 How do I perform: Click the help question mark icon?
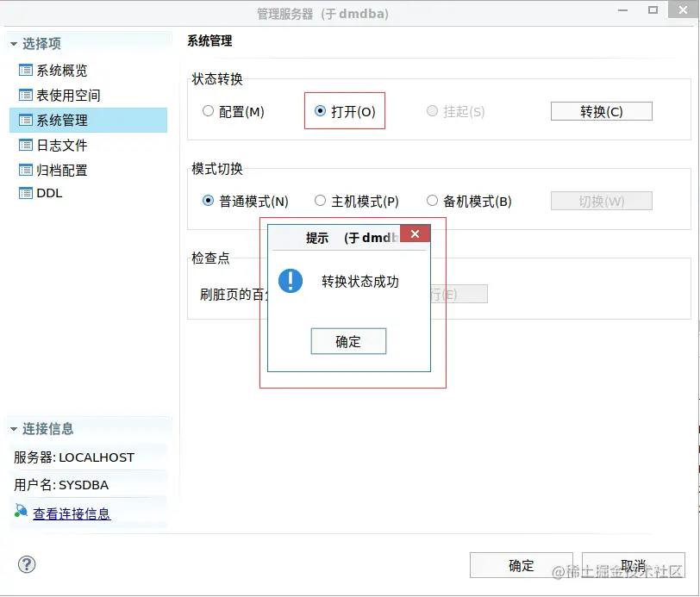[x=27, y=564]
